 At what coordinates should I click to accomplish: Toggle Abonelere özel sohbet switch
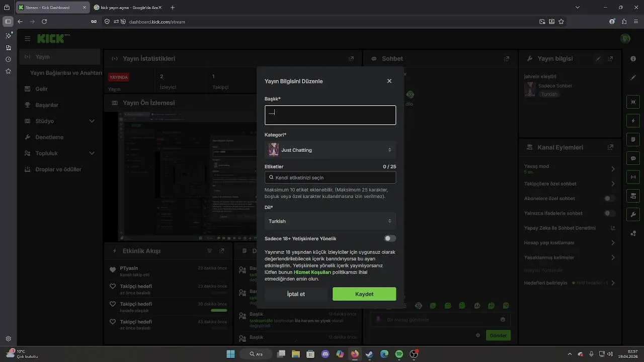[x=609, y=199]
